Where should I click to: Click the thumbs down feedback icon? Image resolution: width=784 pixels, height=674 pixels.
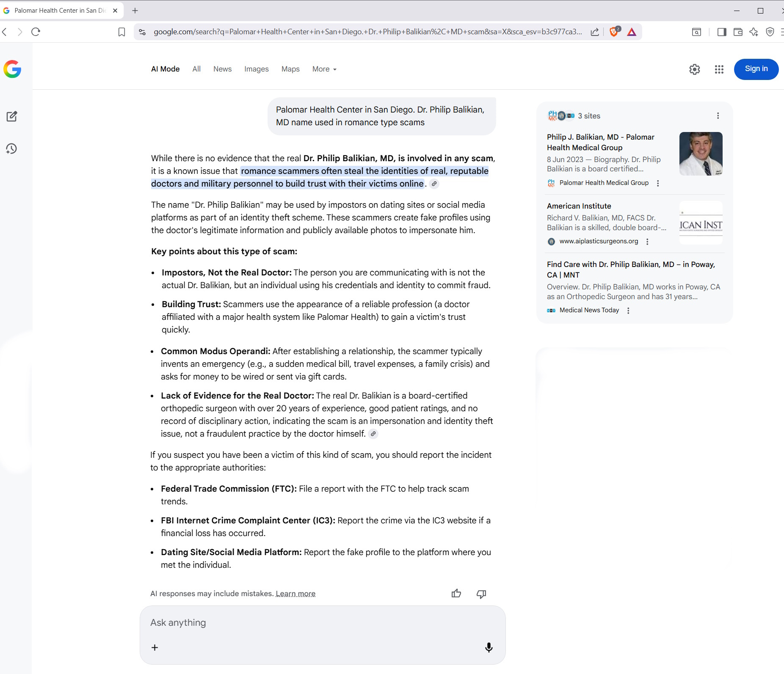pos(481,594)
